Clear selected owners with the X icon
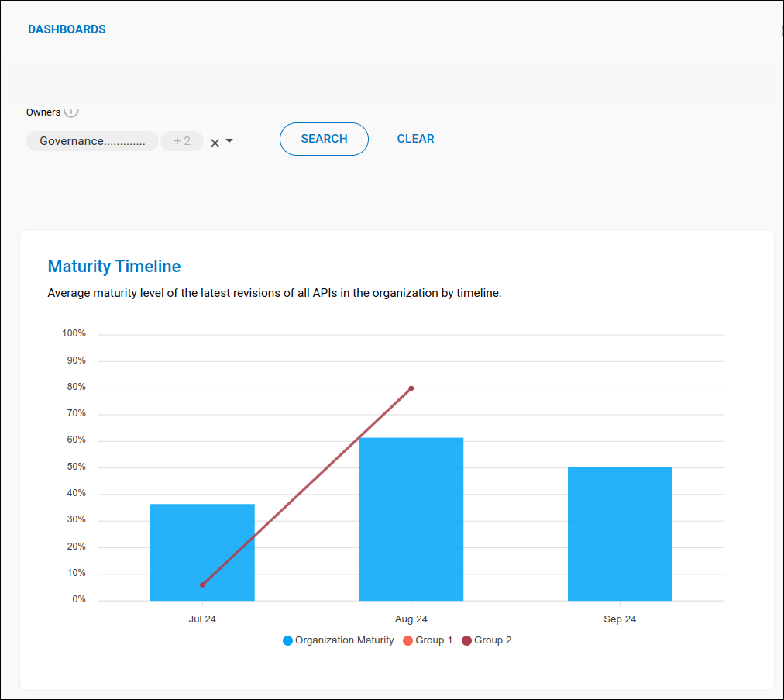784x700 pixels. click(x=215, y=143)
